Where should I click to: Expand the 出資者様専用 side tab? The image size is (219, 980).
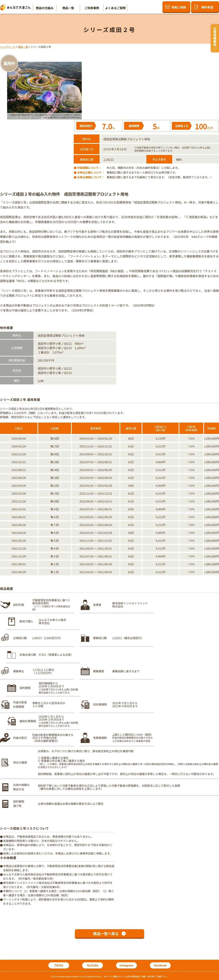pyautogui.click(x=215, y=38)
